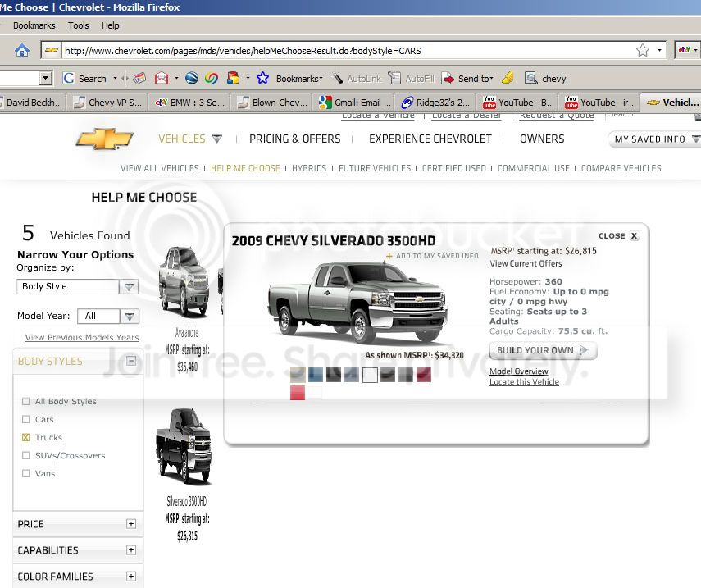Go to Pricing & Offers section
This screenshot has width=701, height=588.
[294, 139]
